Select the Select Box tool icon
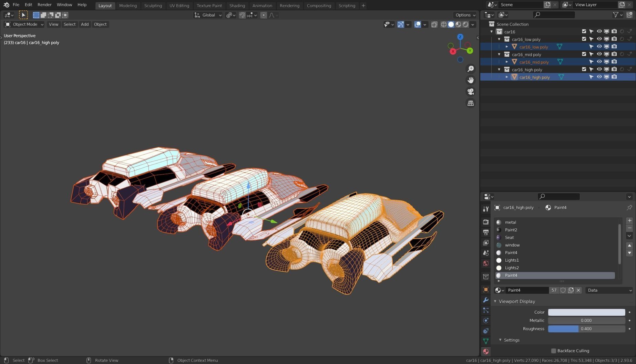This screenshot has width=636, height=364. coord(23,15)
